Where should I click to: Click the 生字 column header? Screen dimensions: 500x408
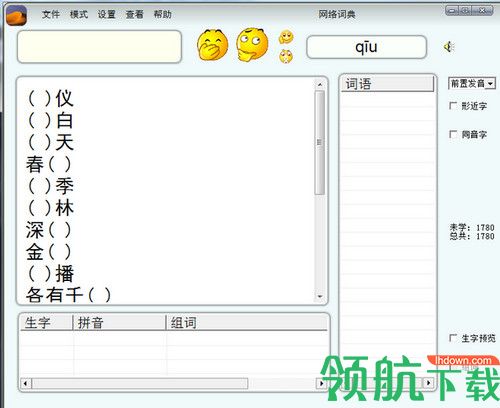pyautogui.click(x=46, y=323)
